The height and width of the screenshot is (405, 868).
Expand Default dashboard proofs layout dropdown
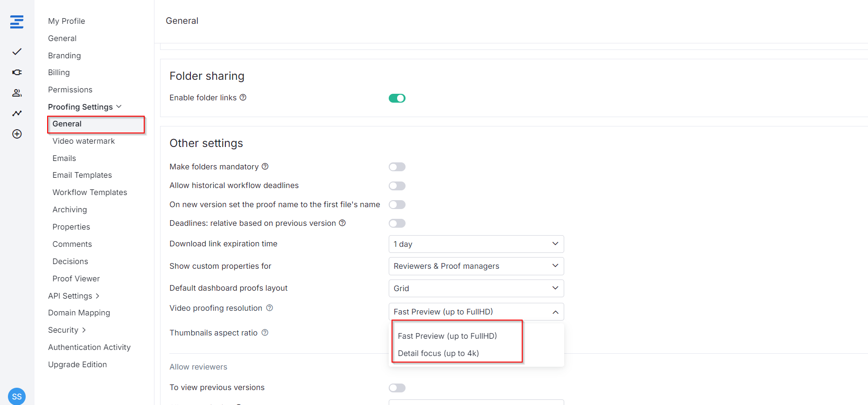tap(476, 288)
